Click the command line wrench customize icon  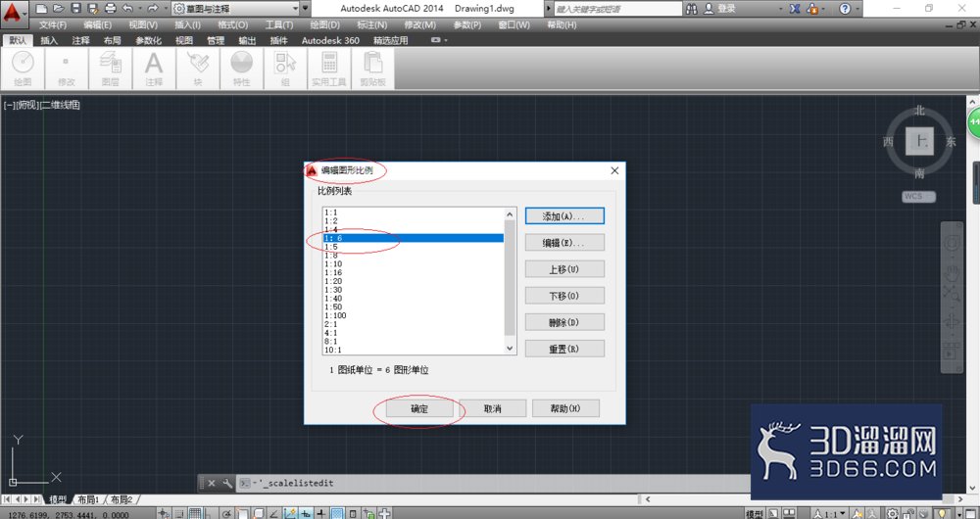pos(227,483)
